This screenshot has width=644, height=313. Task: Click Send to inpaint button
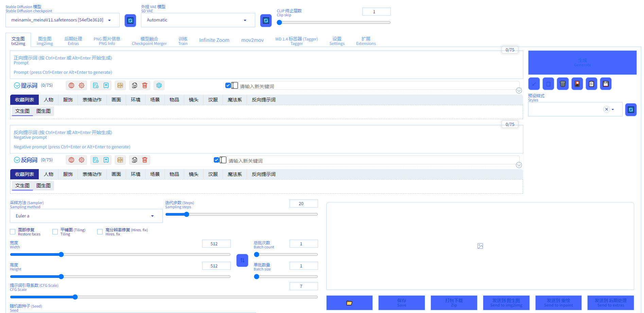[558, 303]
